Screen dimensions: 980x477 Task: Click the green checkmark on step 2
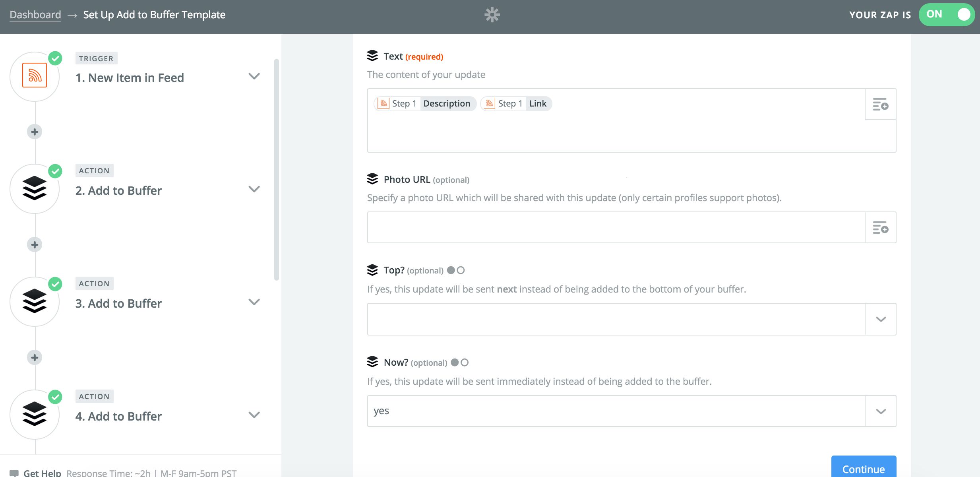tap(55, 171)
